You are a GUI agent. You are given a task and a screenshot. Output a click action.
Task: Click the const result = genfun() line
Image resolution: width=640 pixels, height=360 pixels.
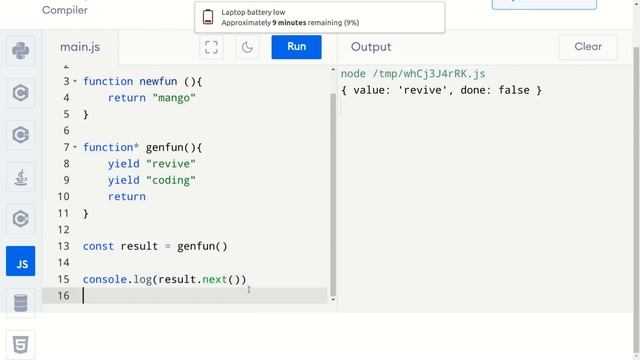(x=155, y=246)
